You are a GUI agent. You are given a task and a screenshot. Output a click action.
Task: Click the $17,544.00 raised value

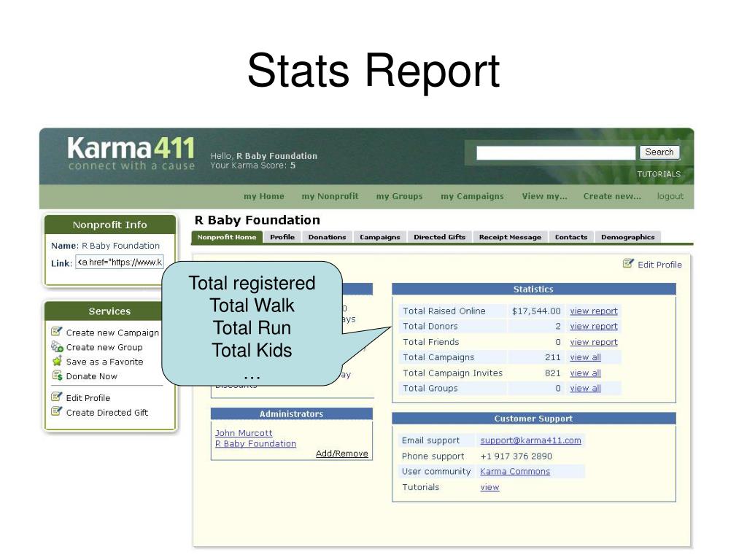536,311
